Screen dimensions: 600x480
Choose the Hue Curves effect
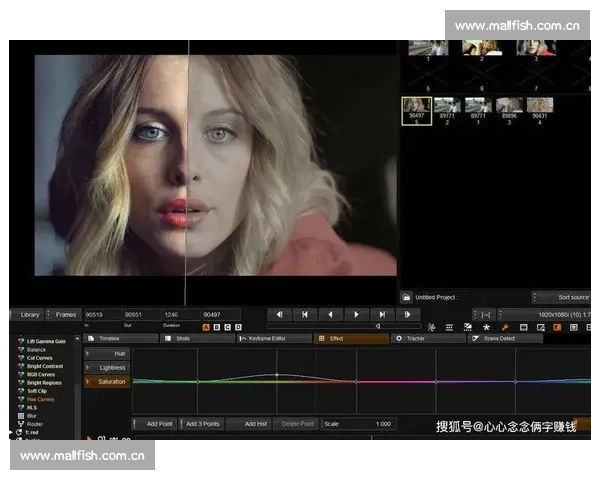click(x=42, y=399)
